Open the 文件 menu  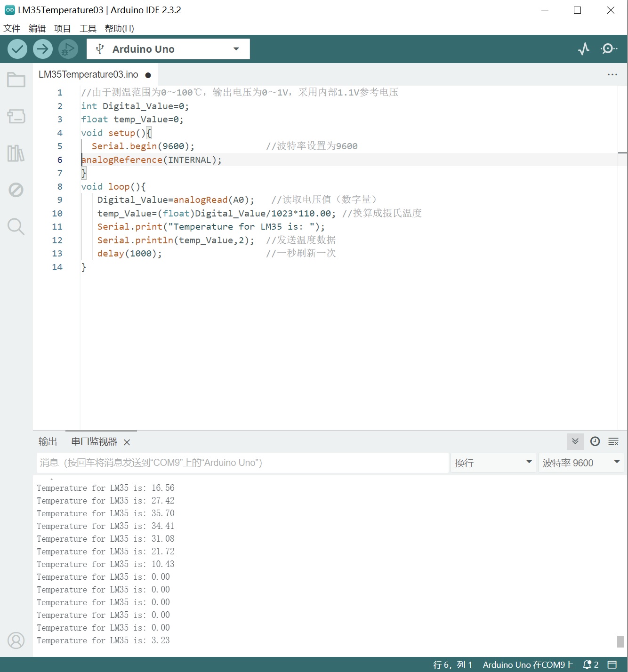[x=12, y=28]
